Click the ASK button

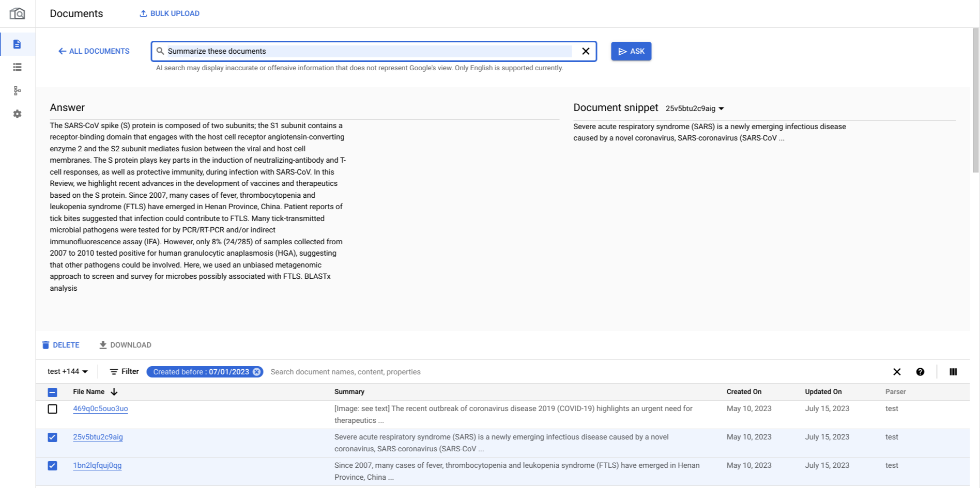pyautogui.click(x=631, y=51)
